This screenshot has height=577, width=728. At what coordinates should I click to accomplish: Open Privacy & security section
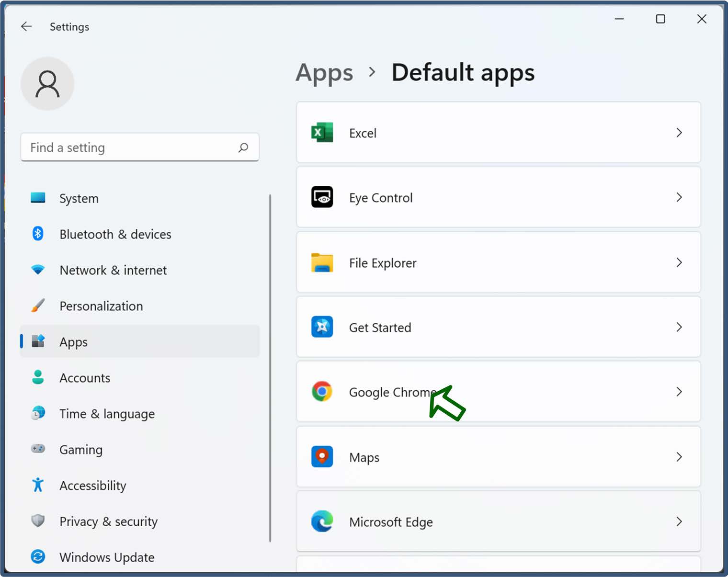[109, 521]
